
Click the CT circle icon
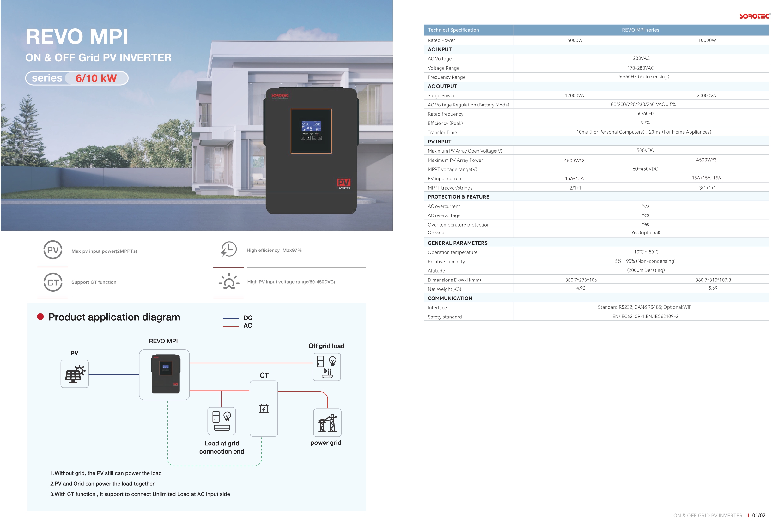pyautogui.click(x=53, y=282)
